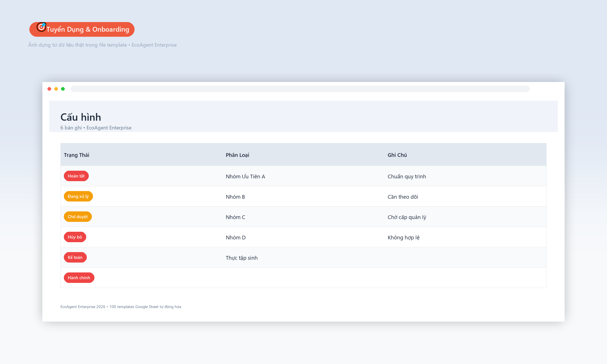Click the Chuẩn quy trình note
This screenshot has width=607, height=364.
pyautogui.click(x=407, y=177)
